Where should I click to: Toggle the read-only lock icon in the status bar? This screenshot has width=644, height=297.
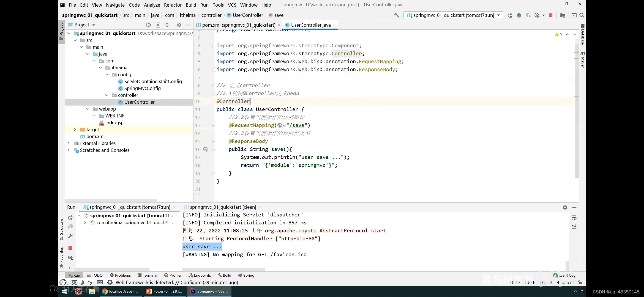580,282
